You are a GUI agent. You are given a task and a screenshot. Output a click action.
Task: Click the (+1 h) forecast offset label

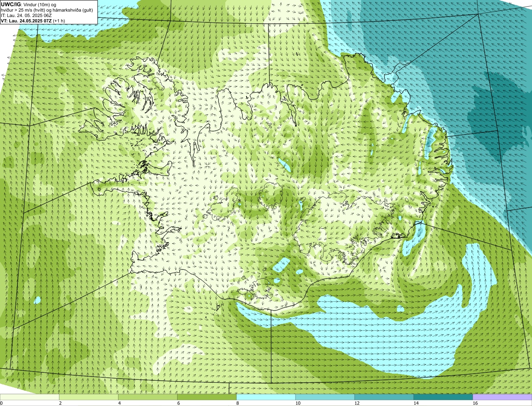(x=59, y=20)
